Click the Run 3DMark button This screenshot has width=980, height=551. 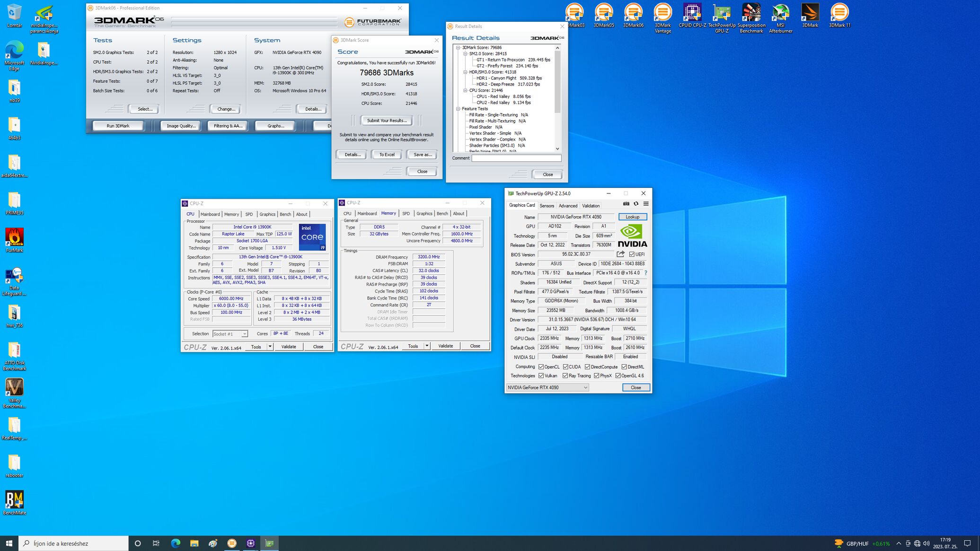click(118, 126)
